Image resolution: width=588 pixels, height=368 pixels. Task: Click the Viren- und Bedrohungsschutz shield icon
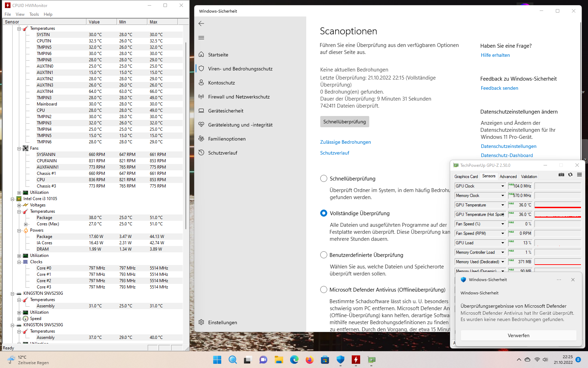point(201,68)
